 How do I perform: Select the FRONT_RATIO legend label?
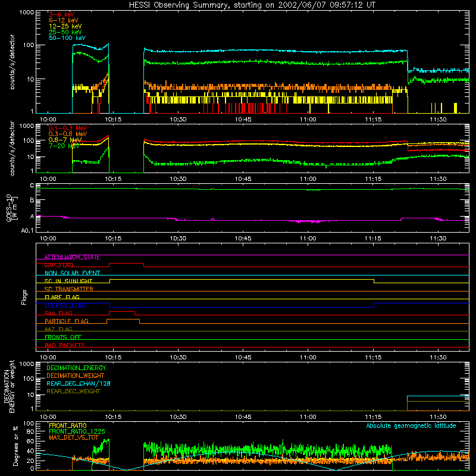point(68,425)
